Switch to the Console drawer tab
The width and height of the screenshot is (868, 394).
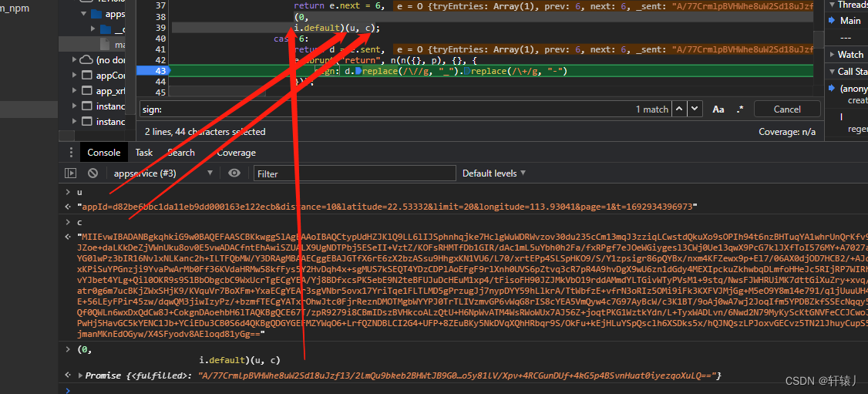(x=103, y=153)
